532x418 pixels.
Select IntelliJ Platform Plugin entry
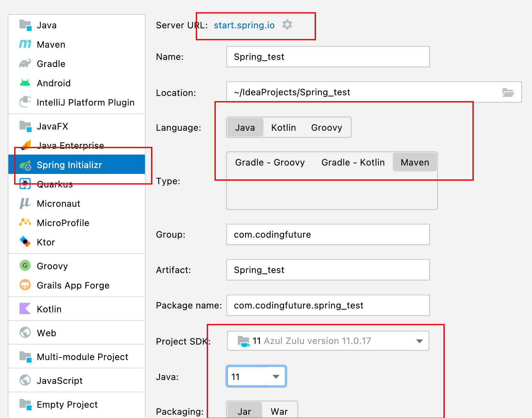coord(77,102)
